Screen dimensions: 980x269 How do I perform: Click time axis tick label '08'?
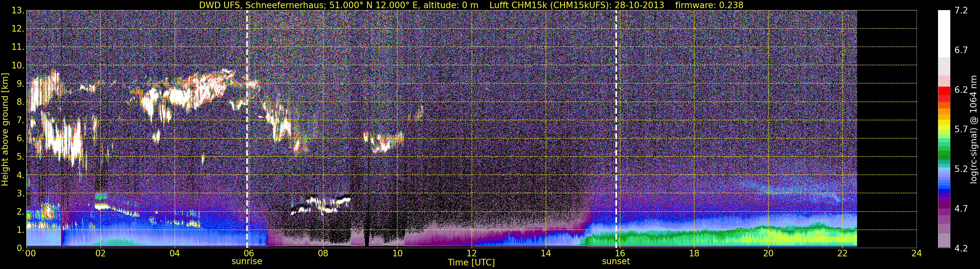323,253
